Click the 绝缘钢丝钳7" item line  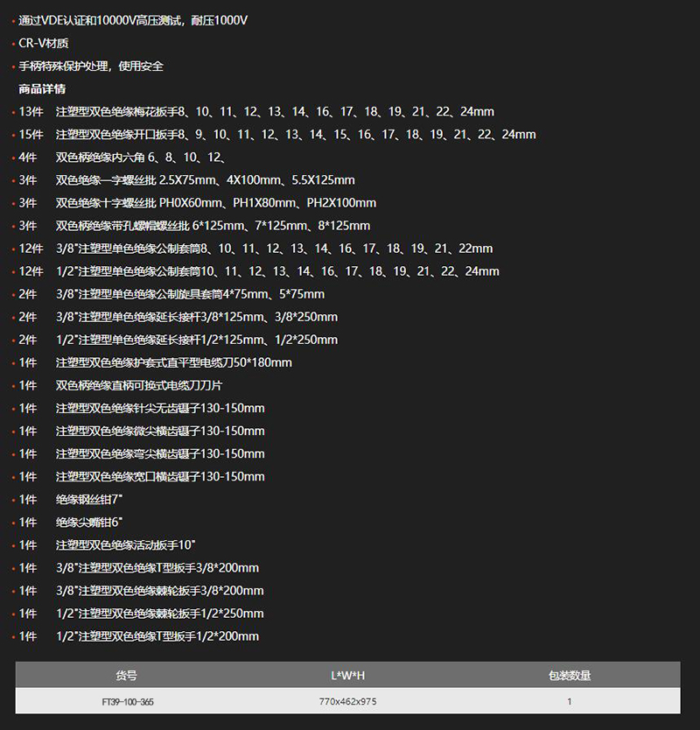(89, 499)
